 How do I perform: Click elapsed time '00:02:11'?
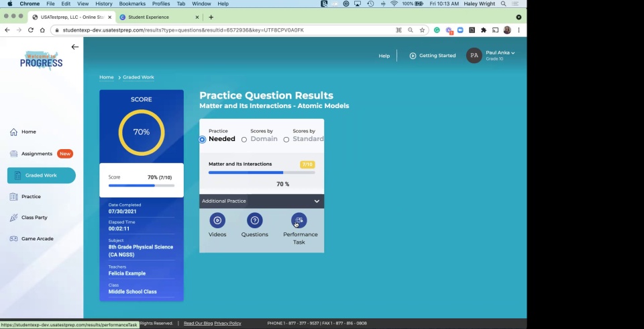tap(119, 229)
